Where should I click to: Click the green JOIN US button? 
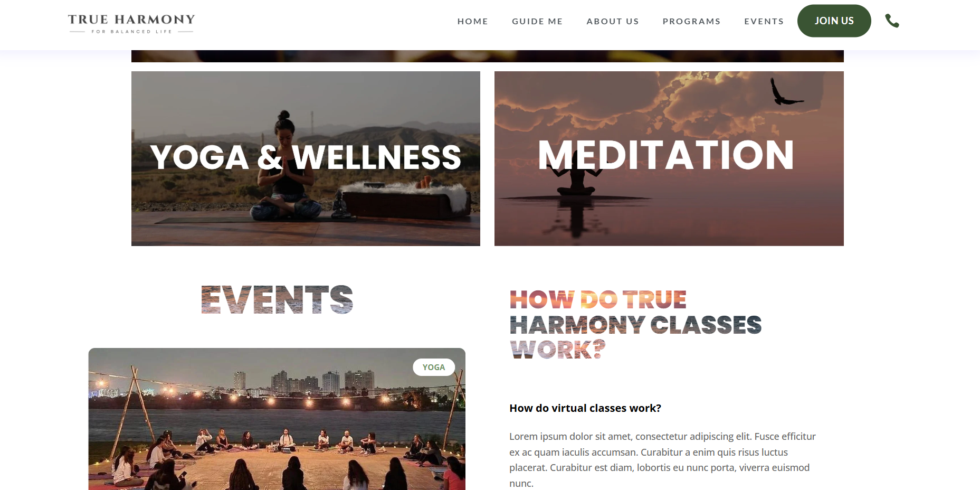click(x=834, y=21)
